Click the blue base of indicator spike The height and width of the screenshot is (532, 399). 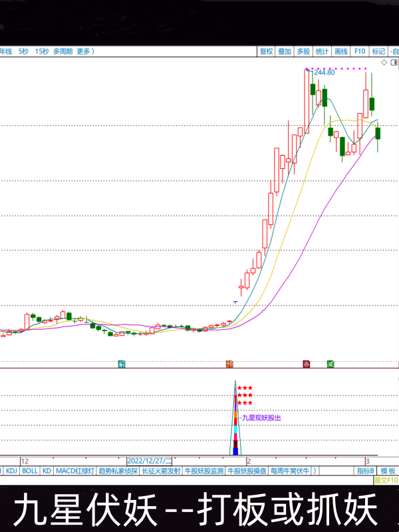pos(235,452)
